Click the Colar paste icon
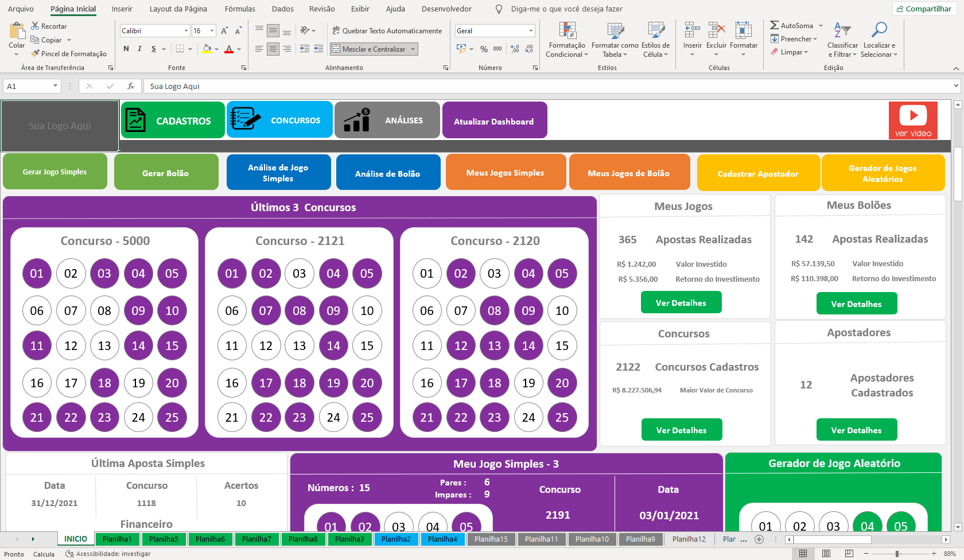 coord(17,31)
